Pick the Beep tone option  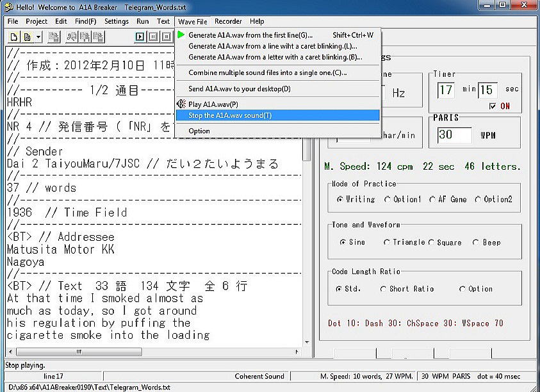[475, 242]
